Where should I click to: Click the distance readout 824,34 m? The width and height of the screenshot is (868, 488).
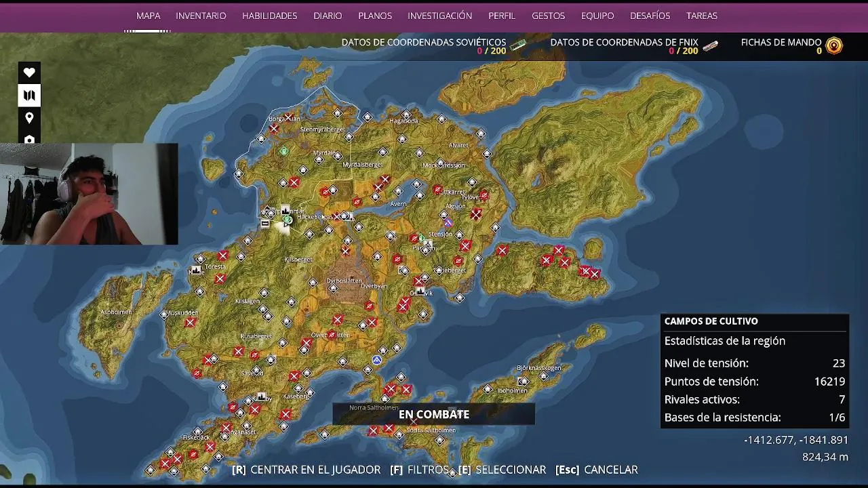[x=825, y=457]
